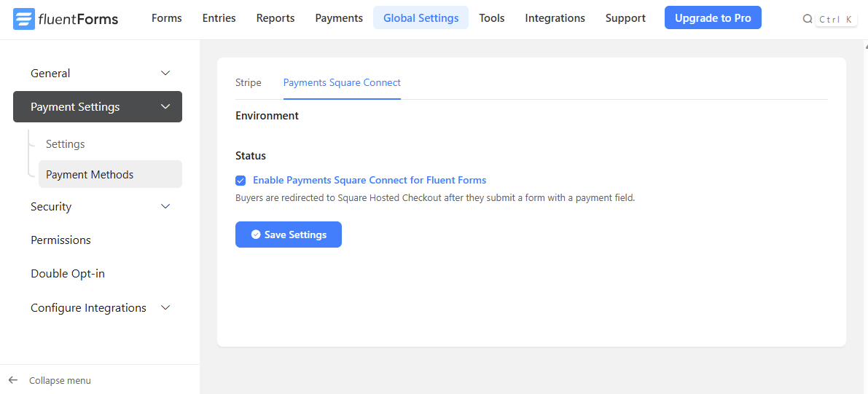
Task: Click the Payment Settings sidebar header
Action: click(98, 107)
